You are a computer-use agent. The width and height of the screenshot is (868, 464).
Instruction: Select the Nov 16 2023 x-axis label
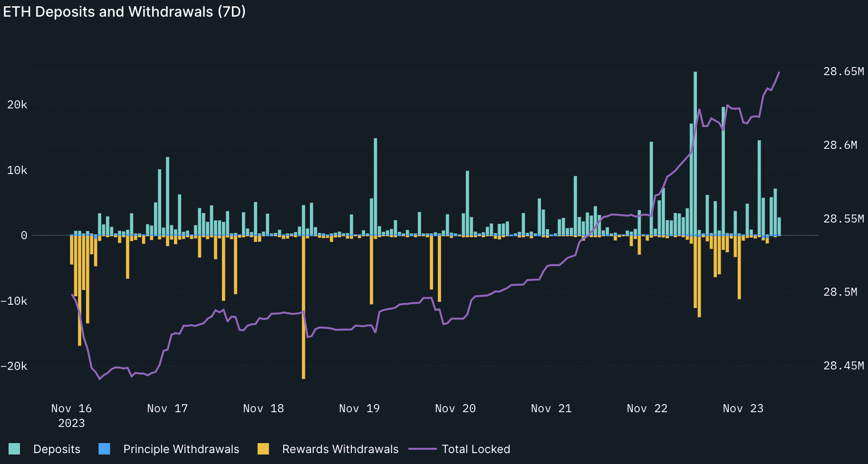coord(71,416)
